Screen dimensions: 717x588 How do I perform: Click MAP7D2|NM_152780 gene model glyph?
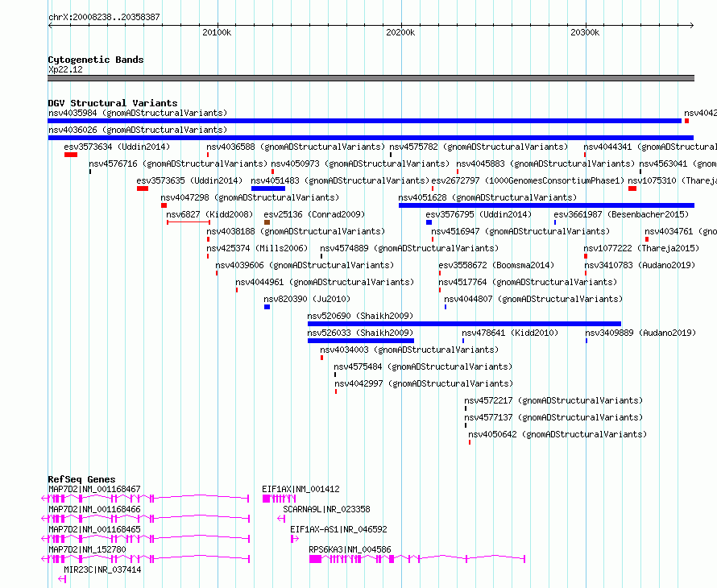[145, 559]
